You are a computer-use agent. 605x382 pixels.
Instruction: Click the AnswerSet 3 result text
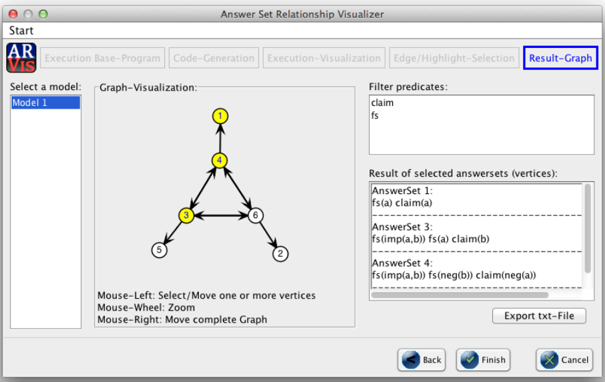[x=430, y=233]
